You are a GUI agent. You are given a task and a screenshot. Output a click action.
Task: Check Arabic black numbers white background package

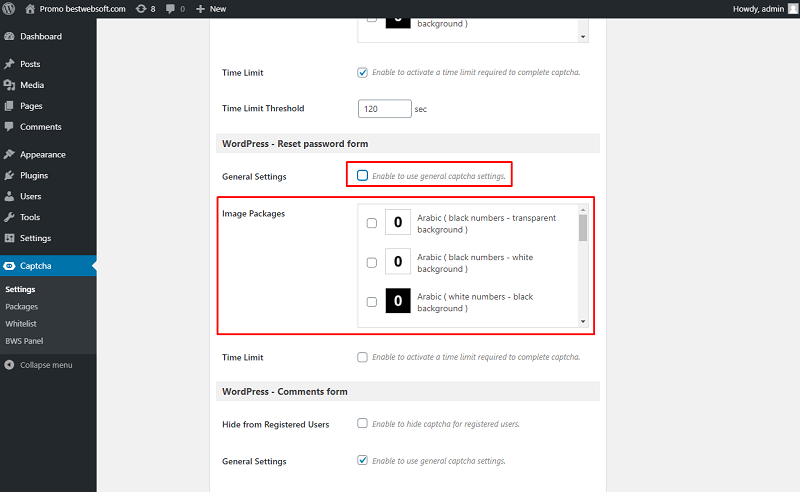click(x=372, y=262)
